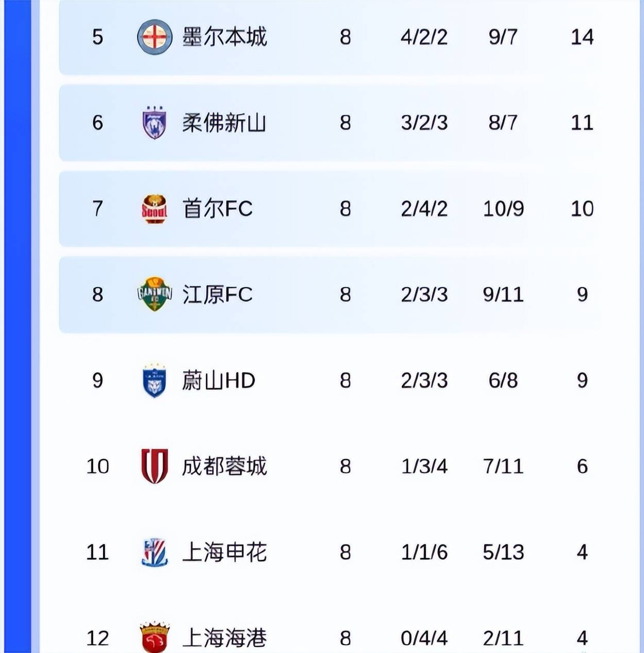Click the 4/2/2 record in Melbourne row

pyautogui.click(x=424, y=37)
